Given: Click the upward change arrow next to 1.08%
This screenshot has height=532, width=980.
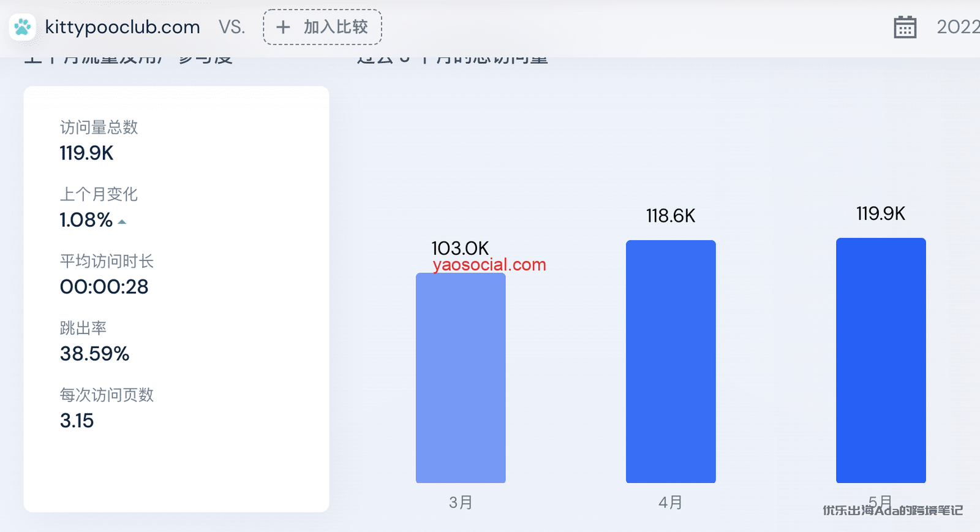Looking at the screenshot, I should click(122, 222).
